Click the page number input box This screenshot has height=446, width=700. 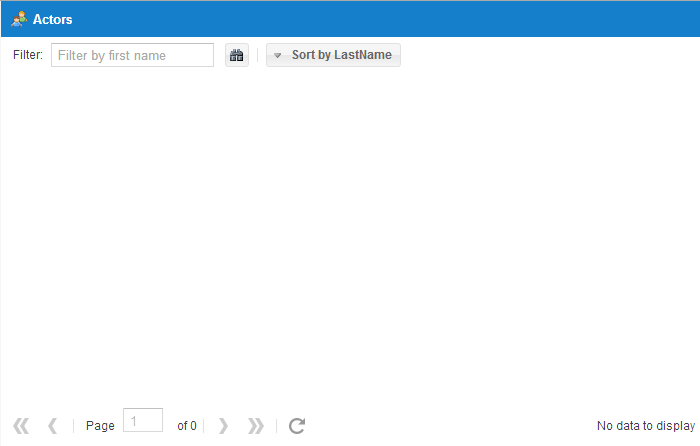pos(143,420)
